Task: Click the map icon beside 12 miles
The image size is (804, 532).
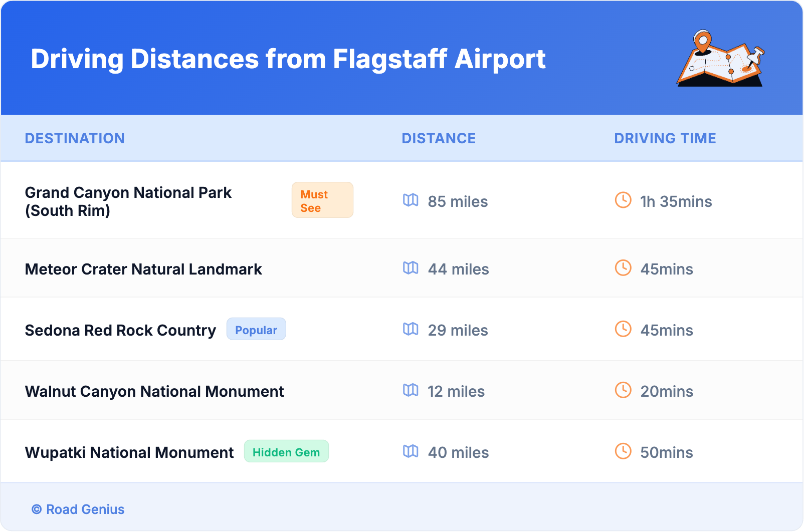Action: pyautogui.click(x=411, y=390)
